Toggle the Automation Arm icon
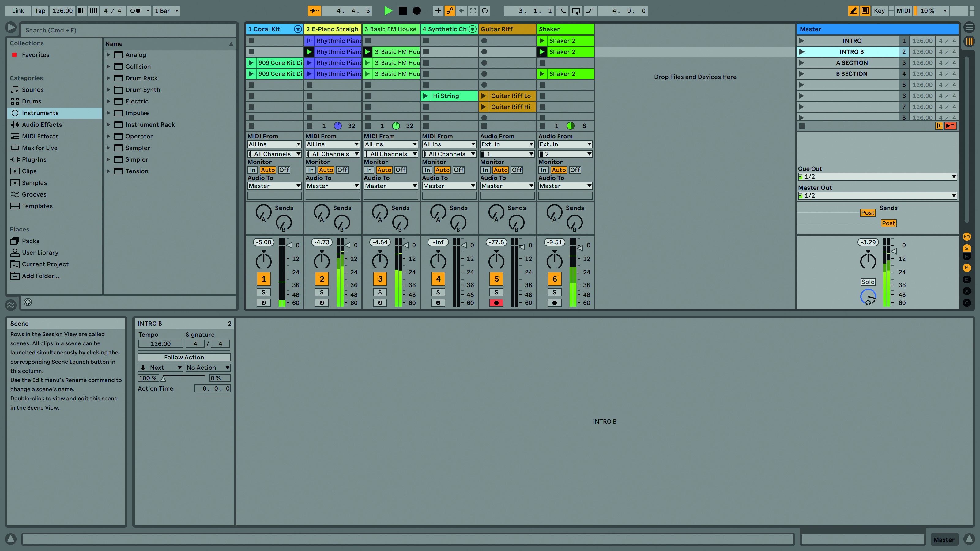Image resolution: width=980 pixels, height=551 pixels. pos(450,11)
